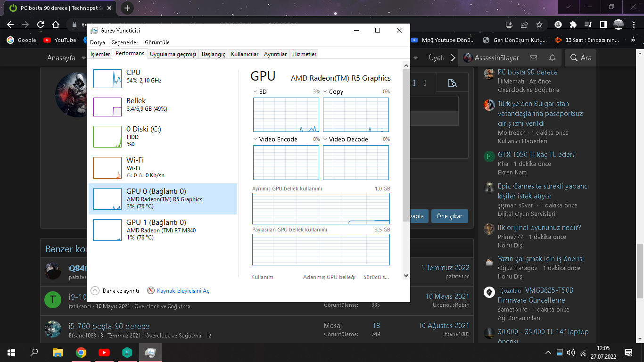Open the Chrome profile avatar
The image size is (644, 362).
(619, 25)
